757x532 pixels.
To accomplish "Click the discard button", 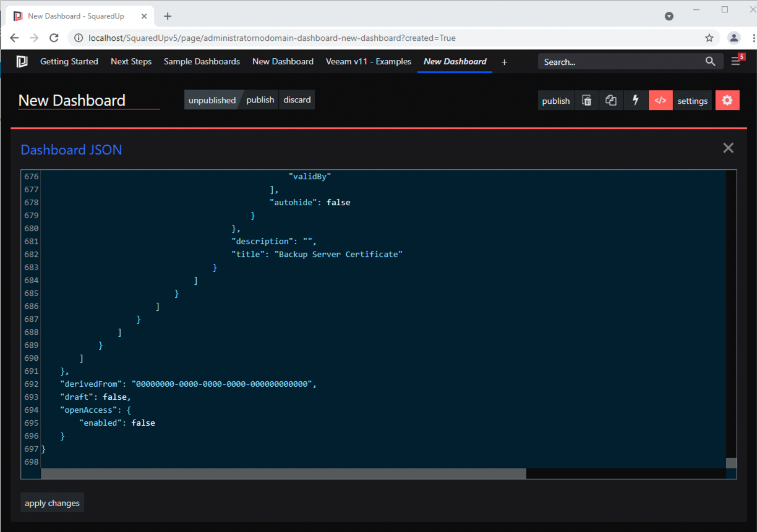I will pyautogui.click(x=297, y=100).
